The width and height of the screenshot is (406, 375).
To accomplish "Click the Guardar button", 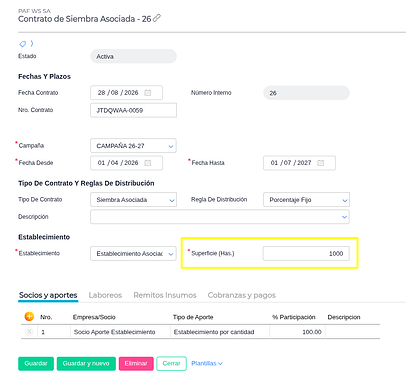I will pos(36,363).
